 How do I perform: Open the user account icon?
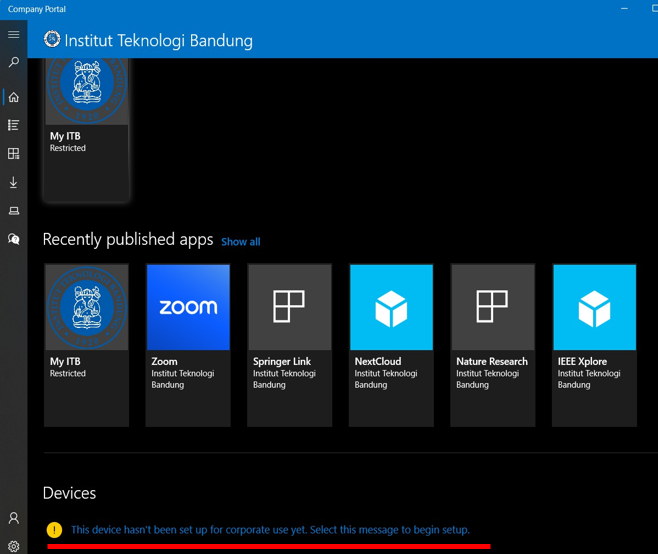coord(13,518)
